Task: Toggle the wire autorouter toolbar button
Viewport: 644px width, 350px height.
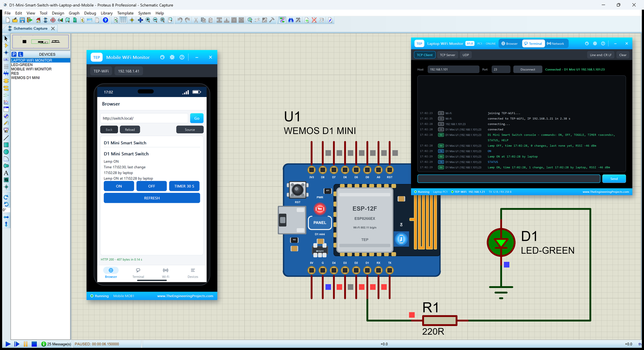Action: (282, 20)
